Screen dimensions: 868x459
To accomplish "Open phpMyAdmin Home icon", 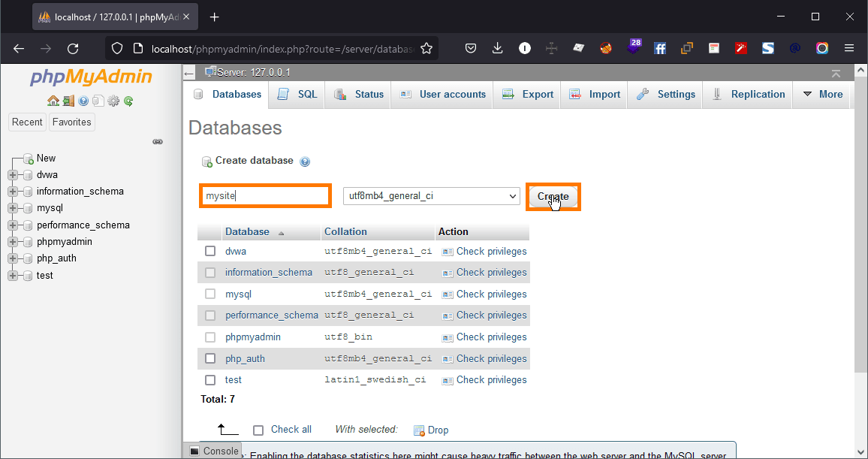I will click(x=53, y=101).
